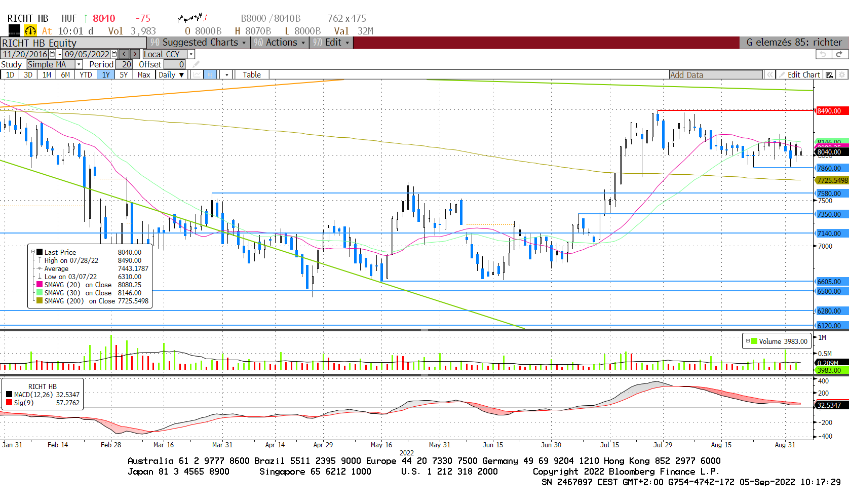Viewport: 849px width, 504px height.
Task: Select the 7580.00 horizontal line label
Action: coord(831,193)
